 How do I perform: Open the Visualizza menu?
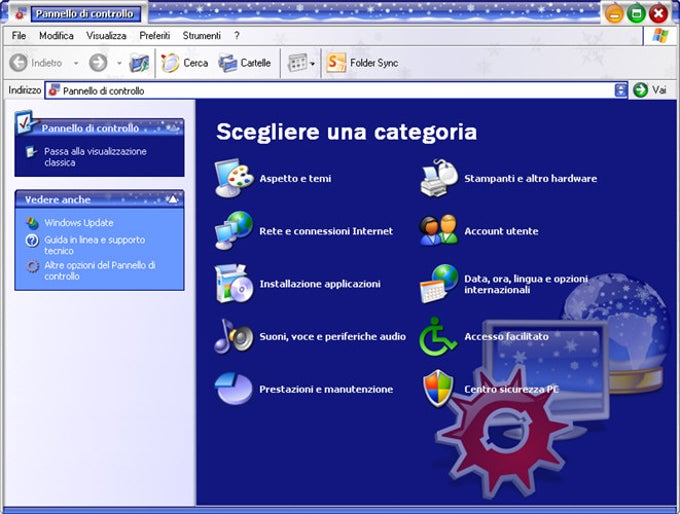point(106,36)
